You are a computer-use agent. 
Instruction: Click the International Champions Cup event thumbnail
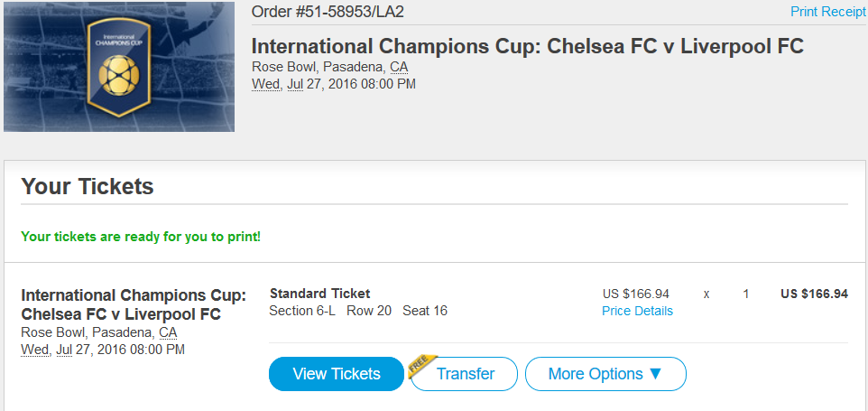[x=119, y=67]
